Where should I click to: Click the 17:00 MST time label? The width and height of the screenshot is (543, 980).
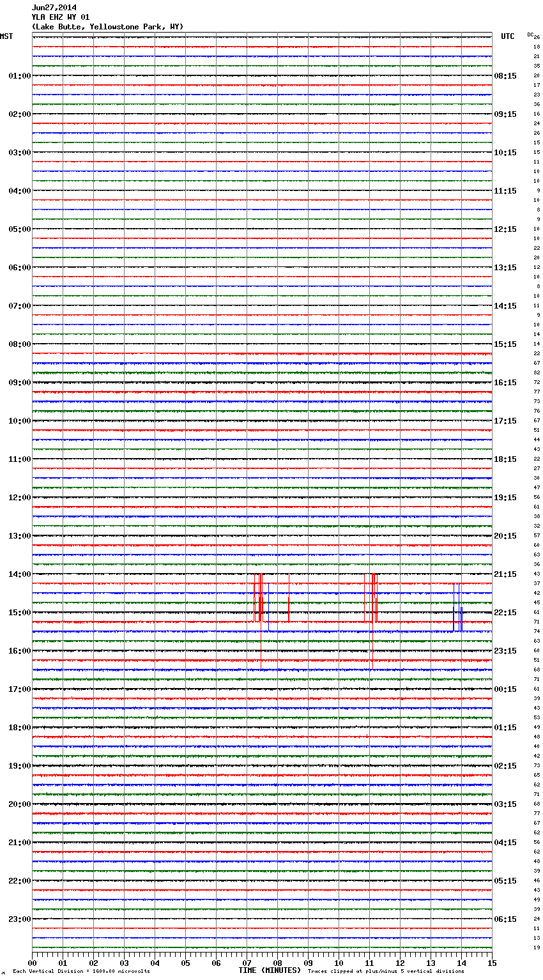coord(19,689)
